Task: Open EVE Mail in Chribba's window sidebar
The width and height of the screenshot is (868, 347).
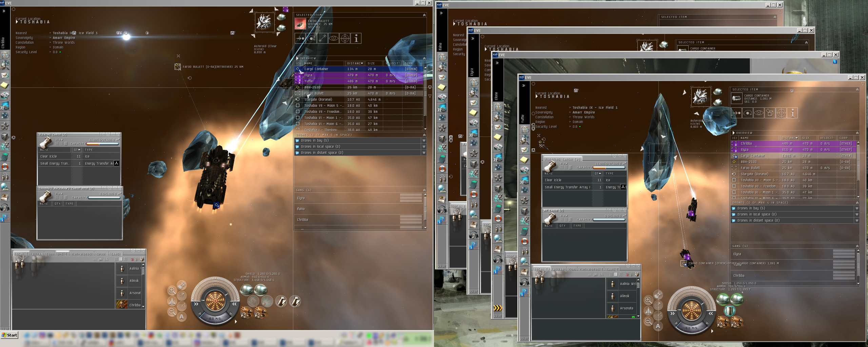Action: [5, 75]
